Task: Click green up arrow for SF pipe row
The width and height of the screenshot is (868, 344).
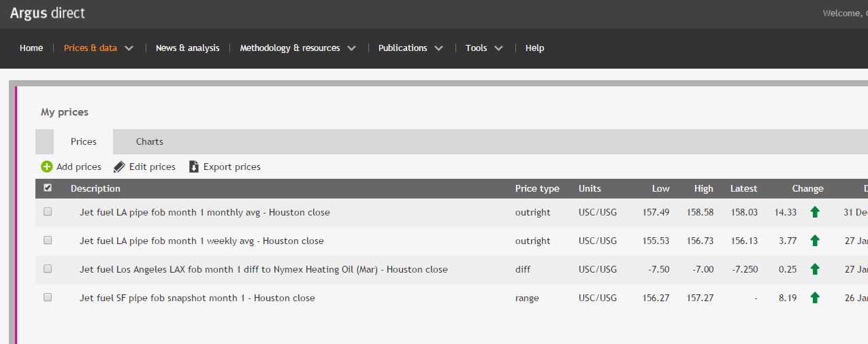Action: pos(814,298)
